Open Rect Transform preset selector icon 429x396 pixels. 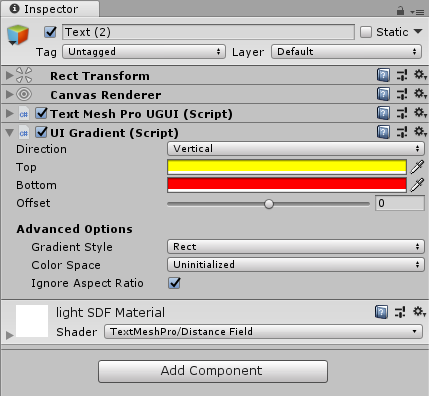402,75
